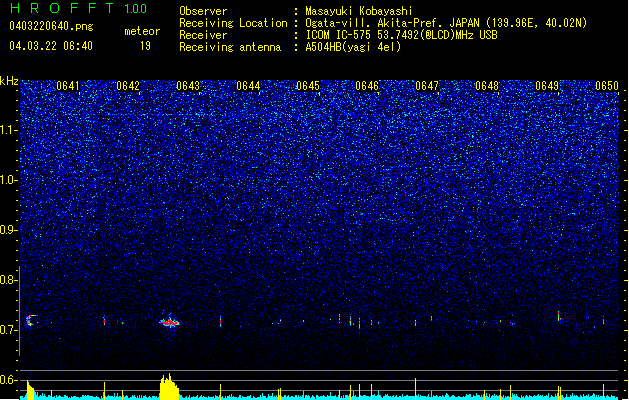The width and height of the screenshot is (629, 400).
Task: Select the ICOM IC-575 53.7492 MHz receiver text
Action: pos(402,35)
